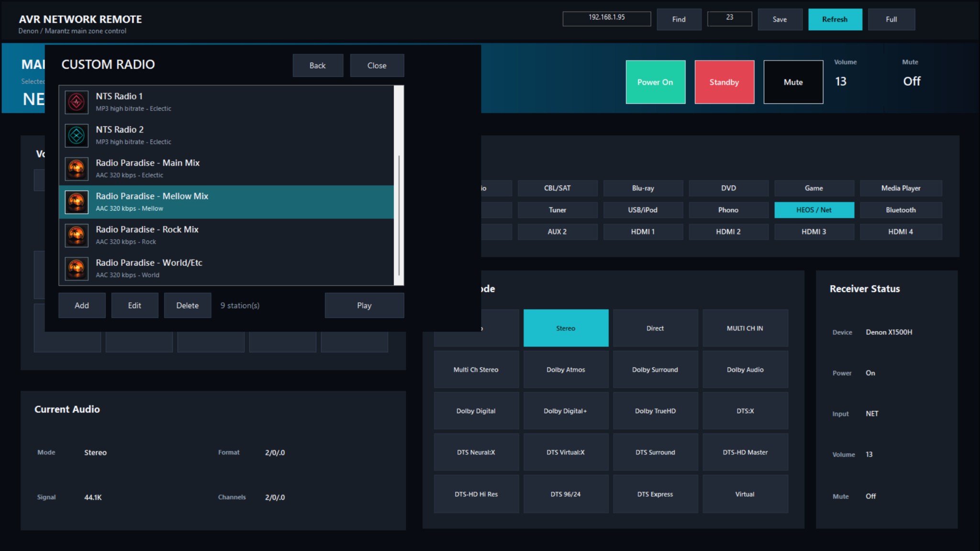The image size is (980, 551).
Task: Choose MULTI CH IN sound mode
Action: click(746, 328)
